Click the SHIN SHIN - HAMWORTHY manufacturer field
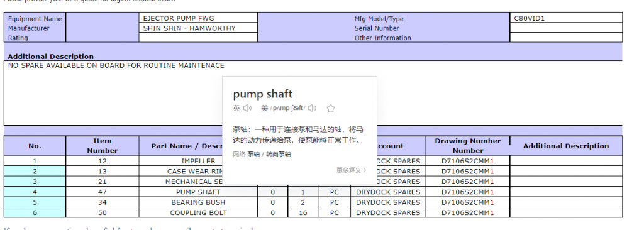Image resolution: width=644 pixels, height=230 pixels. [x=198, y=28]
